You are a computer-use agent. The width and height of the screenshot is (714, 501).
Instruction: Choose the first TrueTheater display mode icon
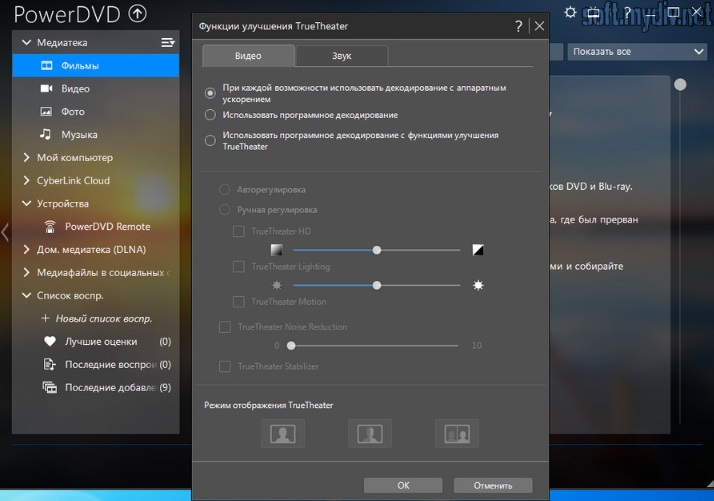point(282,433)
